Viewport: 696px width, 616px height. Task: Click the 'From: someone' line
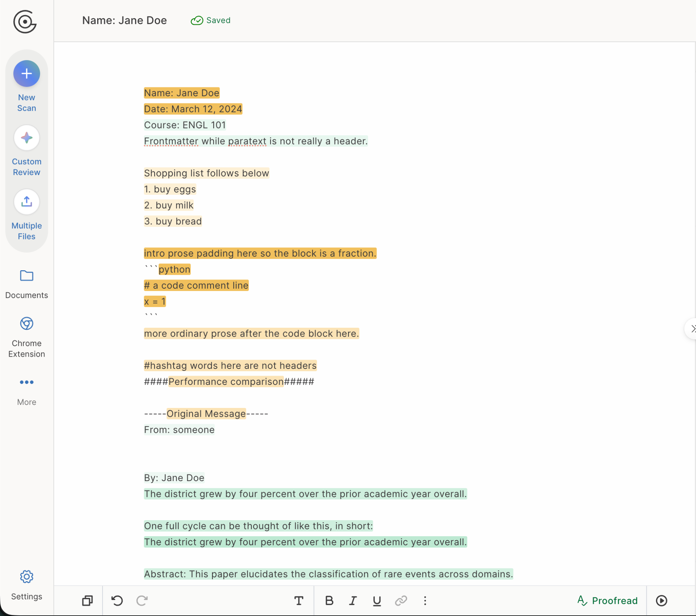tap(179, 429)
